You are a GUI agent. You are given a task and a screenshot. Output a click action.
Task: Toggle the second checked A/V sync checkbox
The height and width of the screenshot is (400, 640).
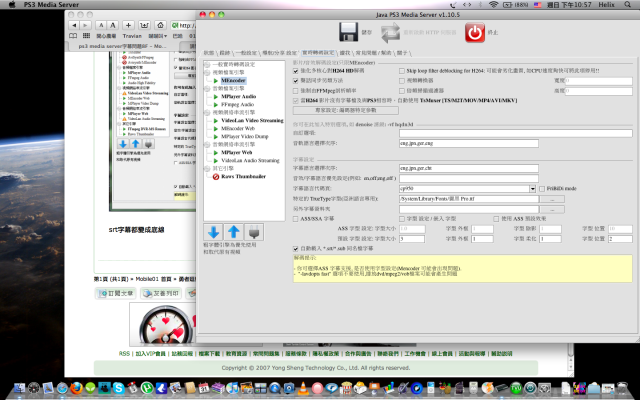pos(296,81)
